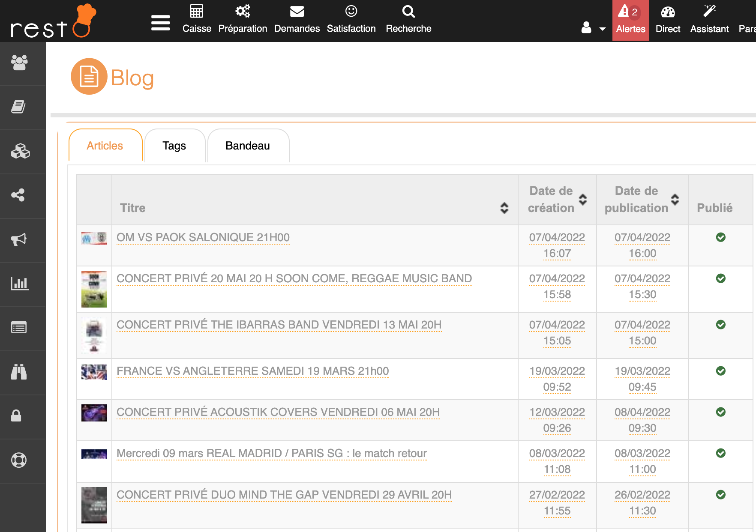Open the Alertes warning button
This screenshot has height=532, width=756.
(x=630, y=20)
